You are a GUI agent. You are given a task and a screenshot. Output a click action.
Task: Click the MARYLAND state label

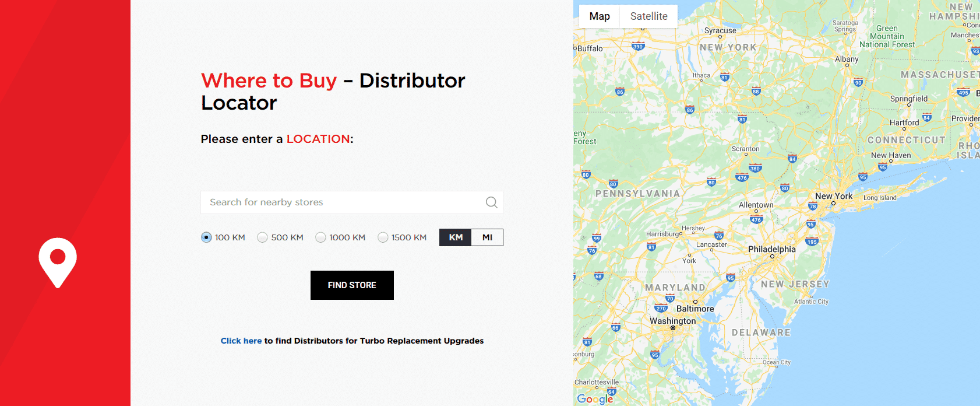coord(675,288)
